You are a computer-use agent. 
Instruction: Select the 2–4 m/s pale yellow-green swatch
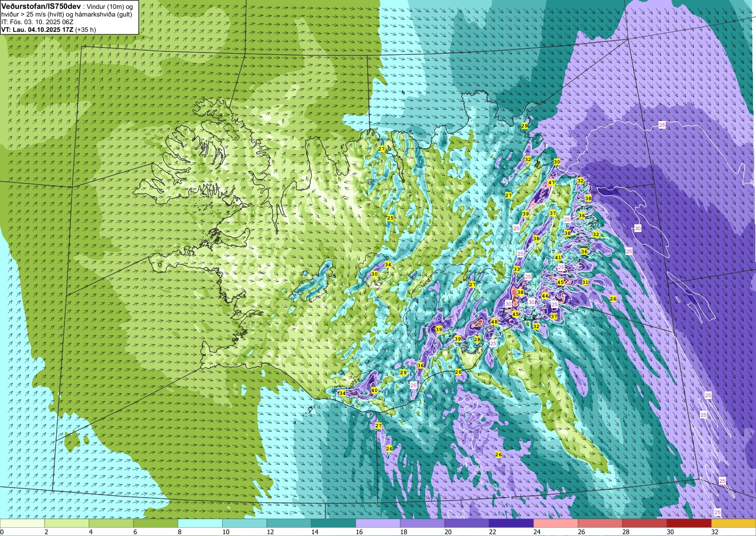67,523
